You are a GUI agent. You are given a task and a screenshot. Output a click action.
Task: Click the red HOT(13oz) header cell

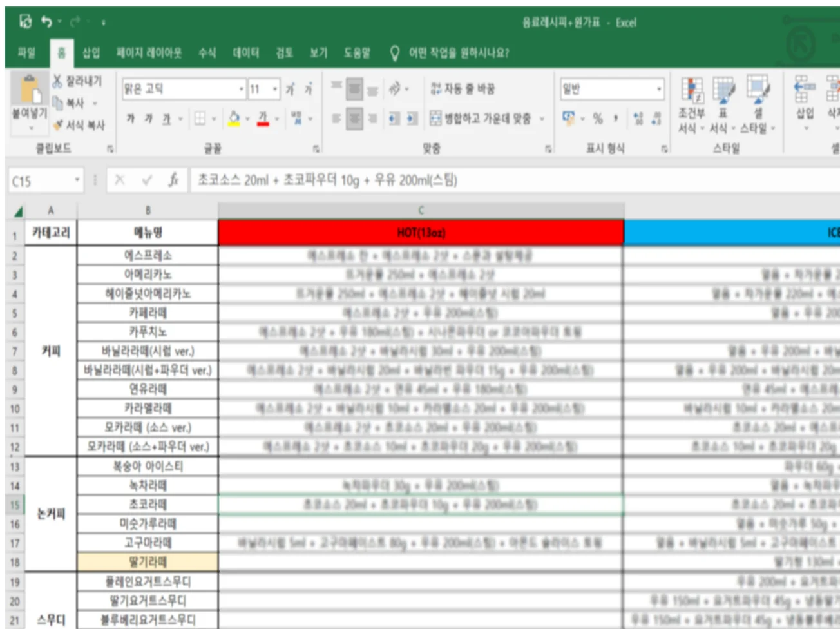coord(421,233)
